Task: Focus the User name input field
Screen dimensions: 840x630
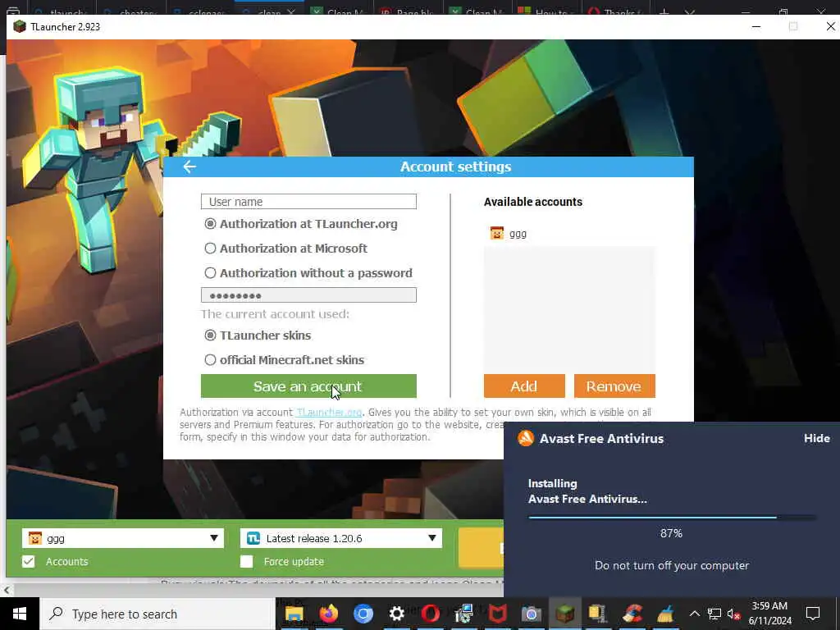Action: pyautogui.click(x=308, y=202)
